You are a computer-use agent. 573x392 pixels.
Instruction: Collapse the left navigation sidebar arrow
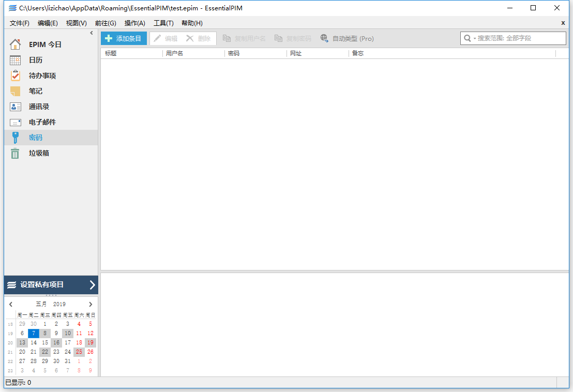(x=92, y=33)
